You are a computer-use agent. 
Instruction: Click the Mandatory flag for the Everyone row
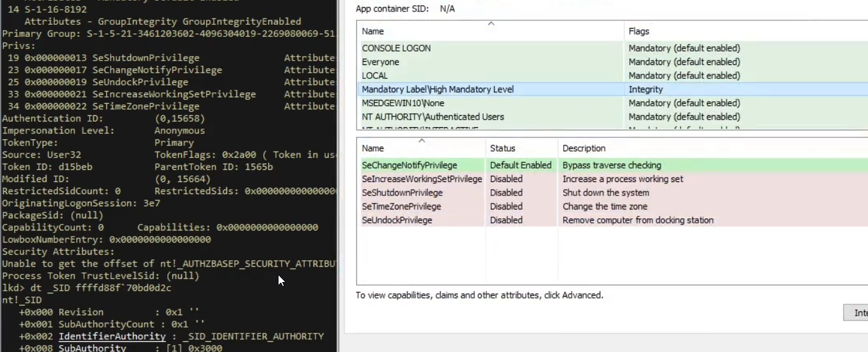coord(684,62)
